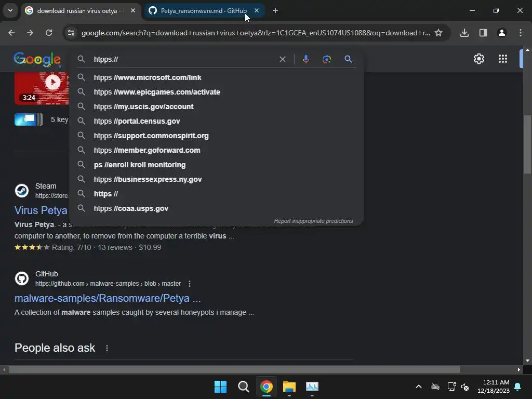Open site information icon in address bar
This screenshot has height=399, width=532.
(71, 33)
